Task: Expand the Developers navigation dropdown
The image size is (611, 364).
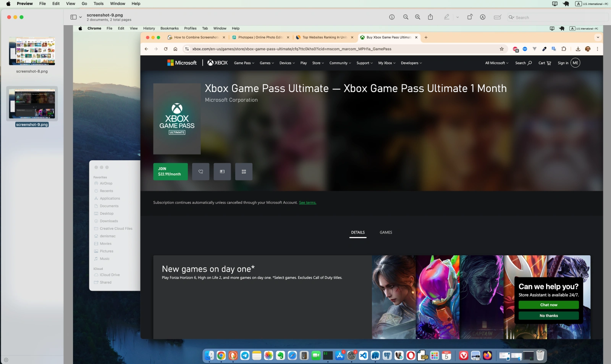Action: 411,63
